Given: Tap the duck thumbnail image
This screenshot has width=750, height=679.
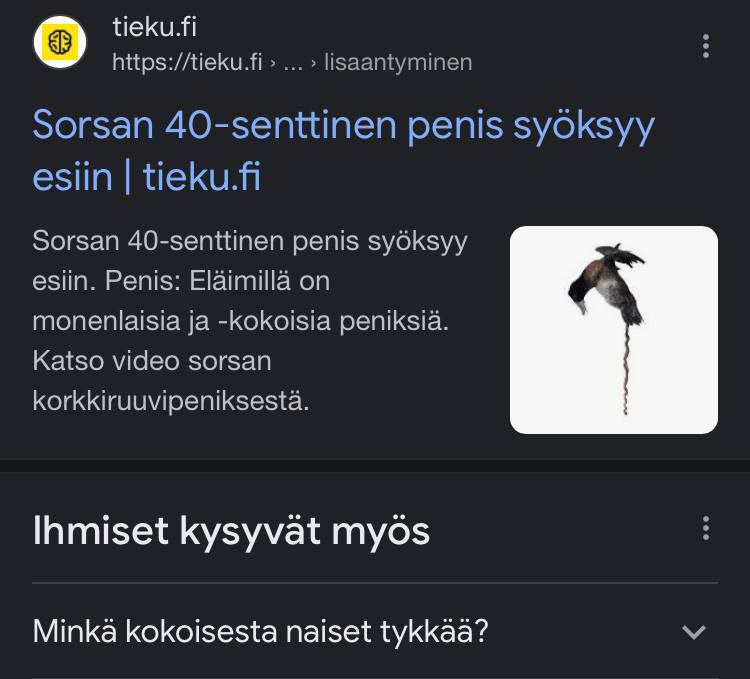Looking at the screenshot, I should pyautogui.click(x=613, y=330).
